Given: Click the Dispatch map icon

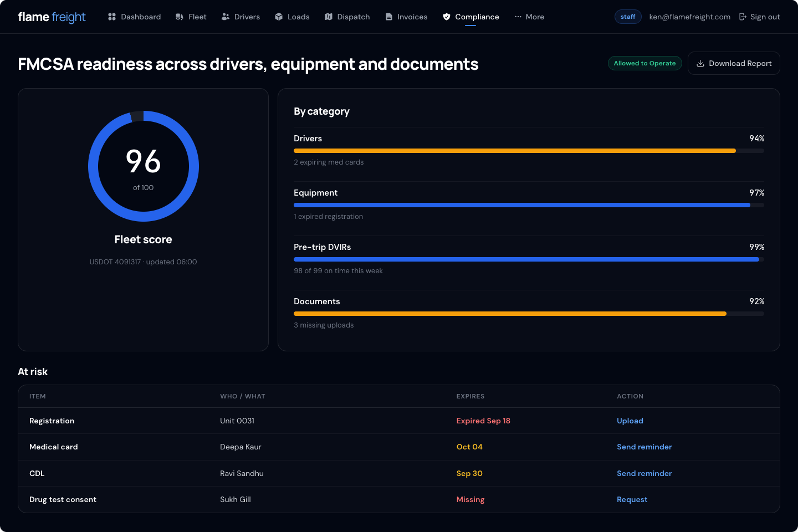Looking at the screenshot, I should coord(329,17).
